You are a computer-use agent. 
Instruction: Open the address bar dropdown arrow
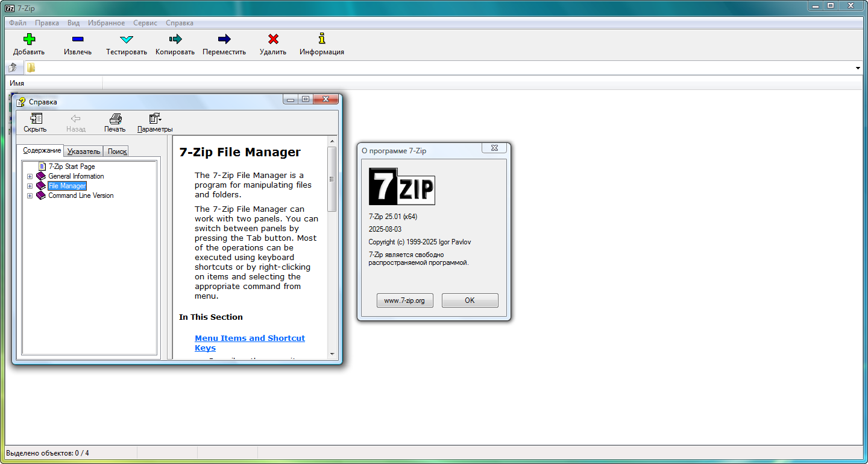point(858,68)
